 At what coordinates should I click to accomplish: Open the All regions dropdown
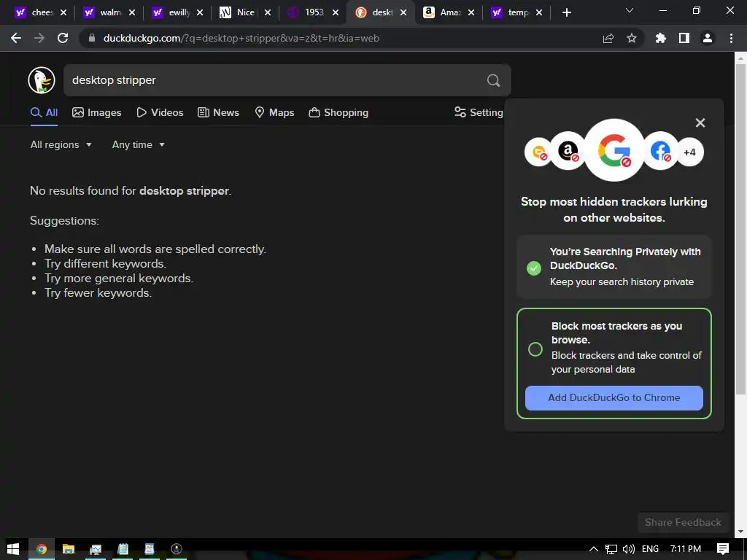pyautogui.click(x=61, y=145)
